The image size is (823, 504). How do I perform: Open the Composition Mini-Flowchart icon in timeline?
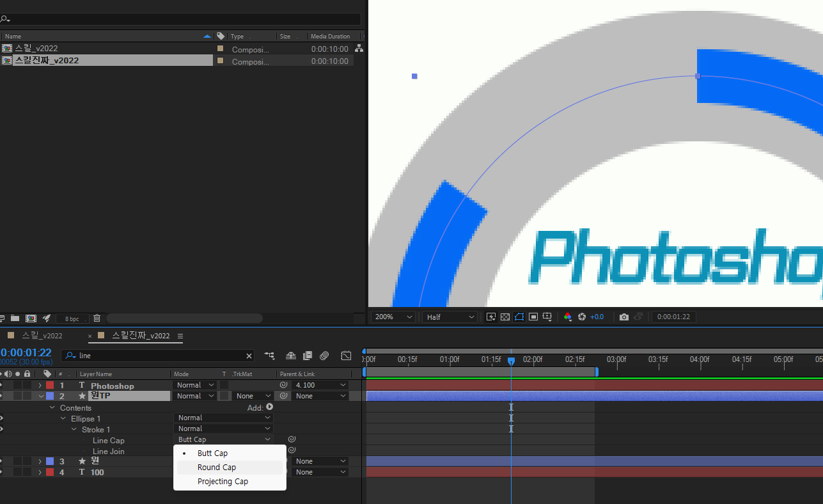[x=269, y=356]
